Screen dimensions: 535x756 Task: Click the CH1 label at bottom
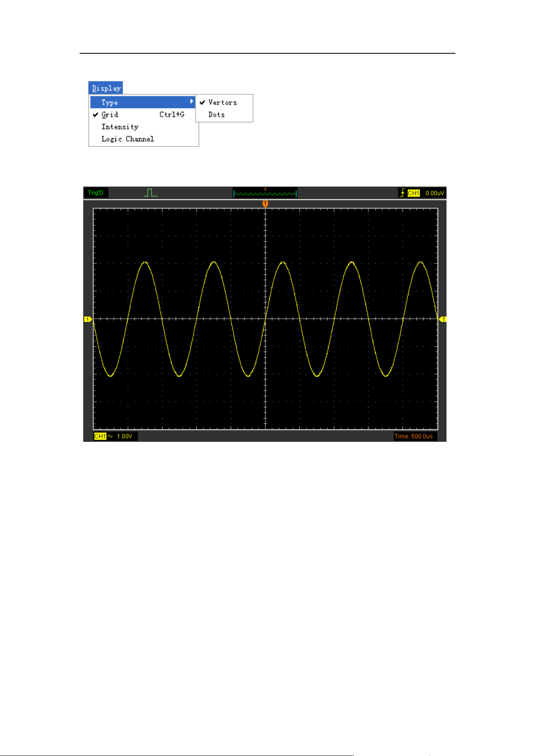(x=100, y=436)
